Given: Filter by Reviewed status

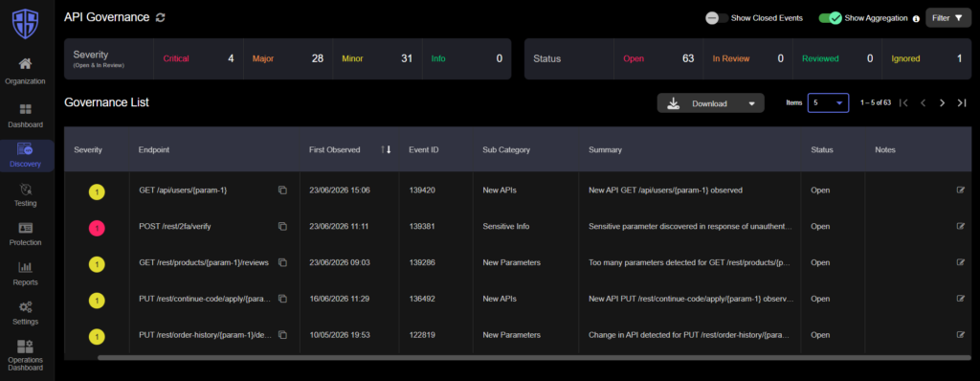Looking at the screenshot, I should (837, 58).
